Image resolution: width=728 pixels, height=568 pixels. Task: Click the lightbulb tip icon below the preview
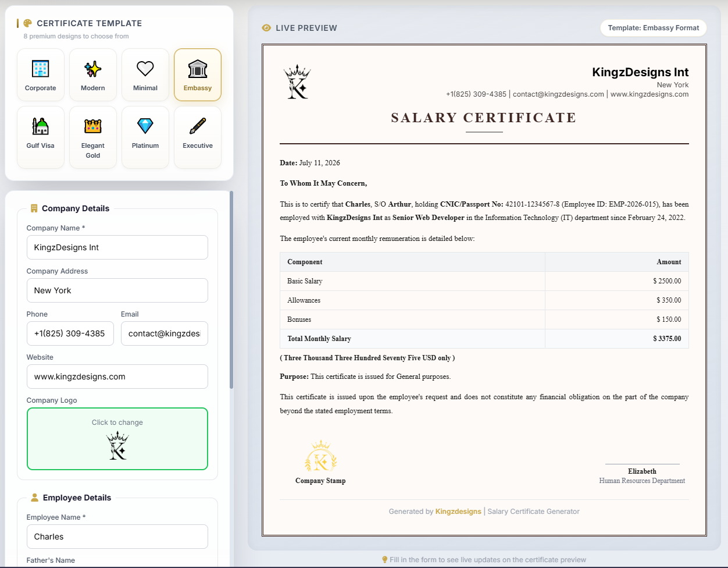click(x=385, y=560)
